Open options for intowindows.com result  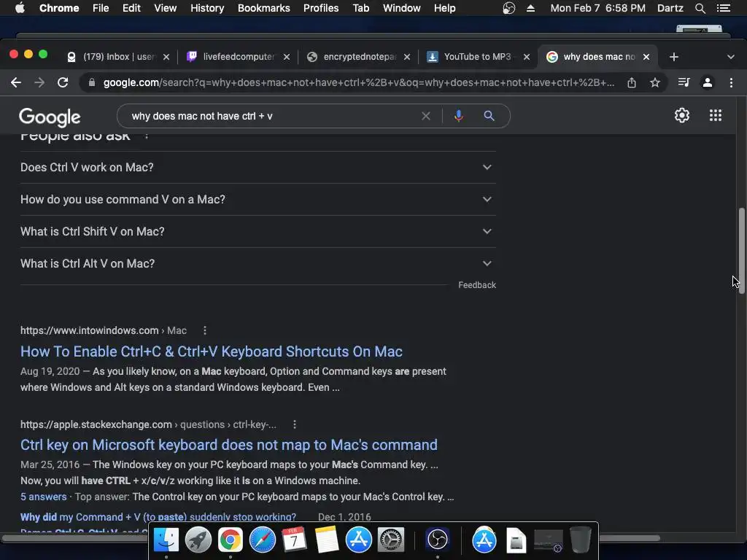205,330
